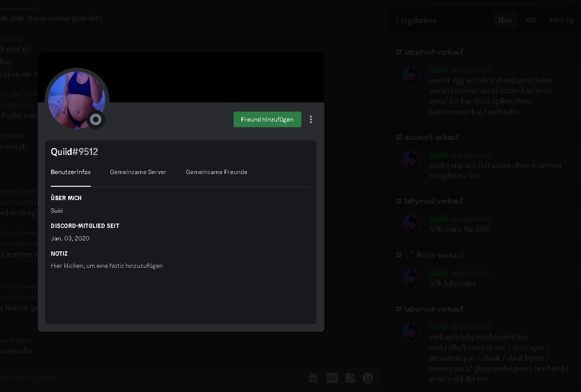Click the Quiid username dated 23.12.2022

pyautogui.click(x=438, y=326)
